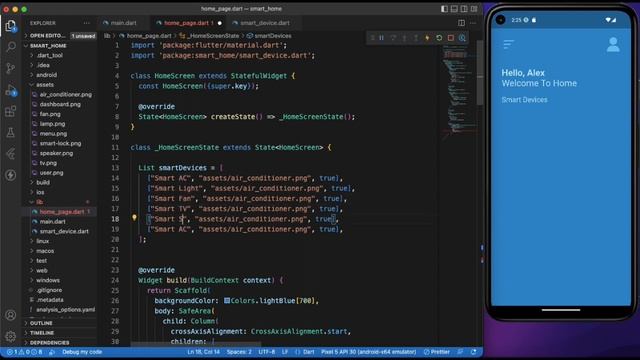Tap the hamburger menu icon in the phone app

[x=508, y=44]
